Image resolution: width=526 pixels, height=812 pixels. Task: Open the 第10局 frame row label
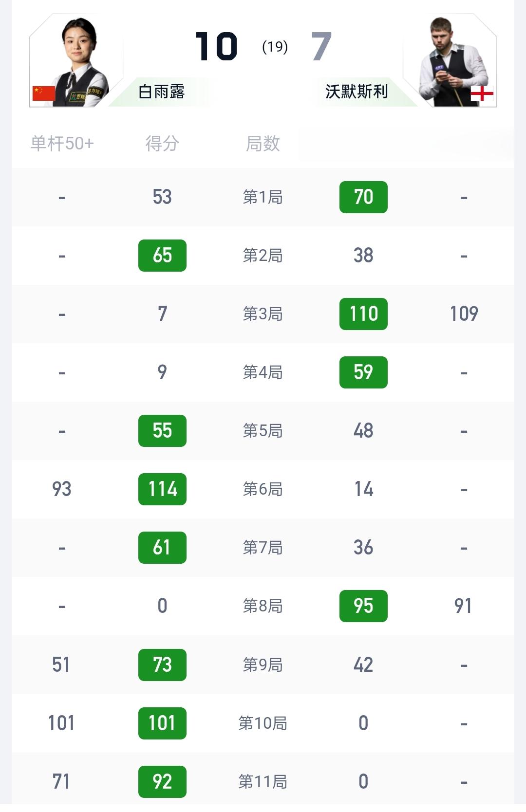click(263, 723)
